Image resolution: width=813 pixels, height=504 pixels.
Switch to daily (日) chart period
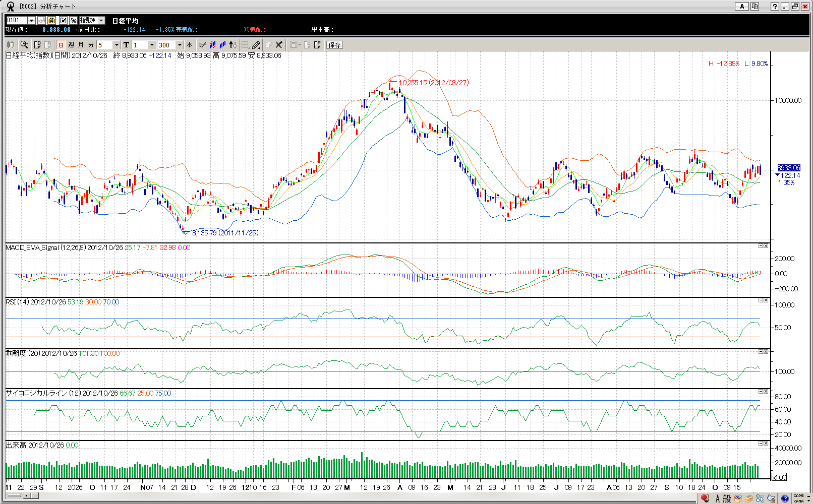coord(61,45)
